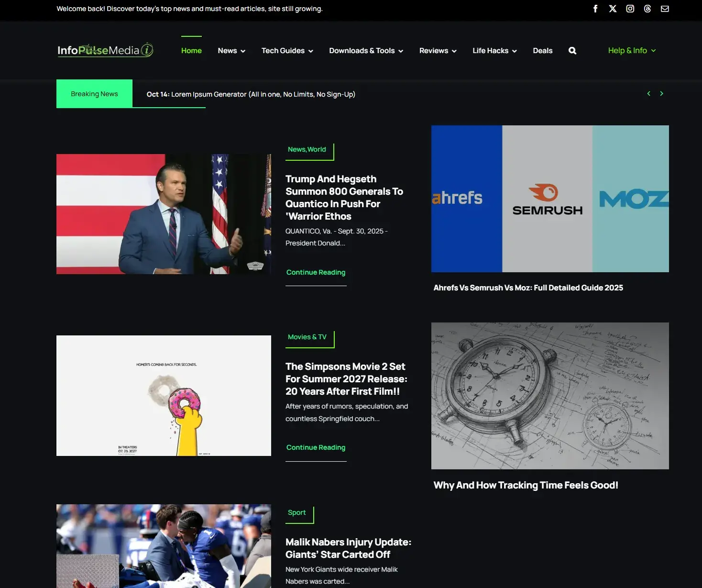Expand the News dropdown

click(231, 50)
